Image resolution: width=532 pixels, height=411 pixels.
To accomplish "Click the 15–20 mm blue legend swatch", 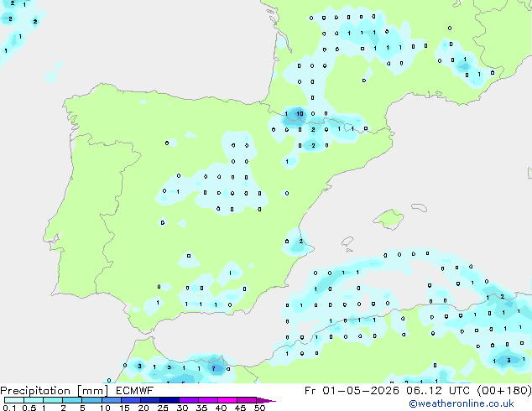I will [130, 400].
